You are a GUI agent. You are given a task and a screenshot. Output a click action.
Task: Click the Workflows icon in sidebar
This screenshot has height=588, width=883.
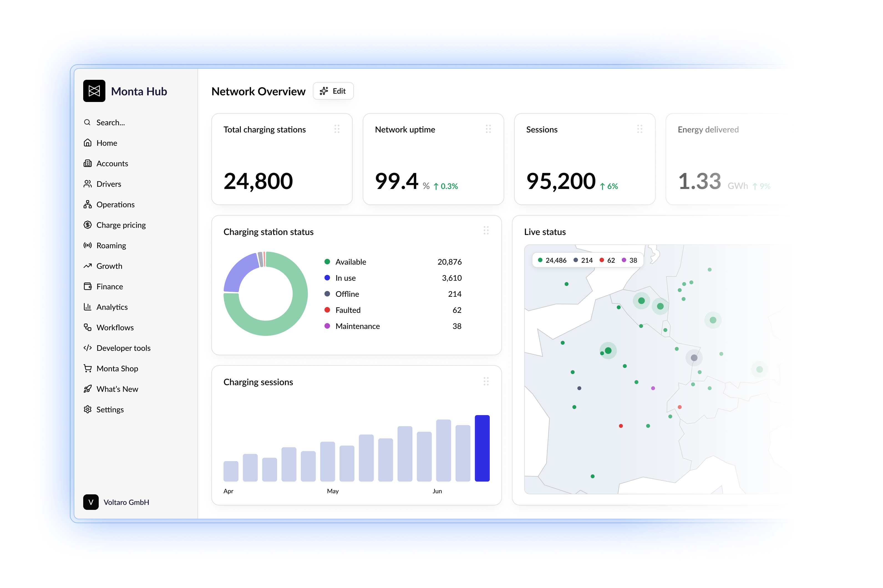point(87,327)
